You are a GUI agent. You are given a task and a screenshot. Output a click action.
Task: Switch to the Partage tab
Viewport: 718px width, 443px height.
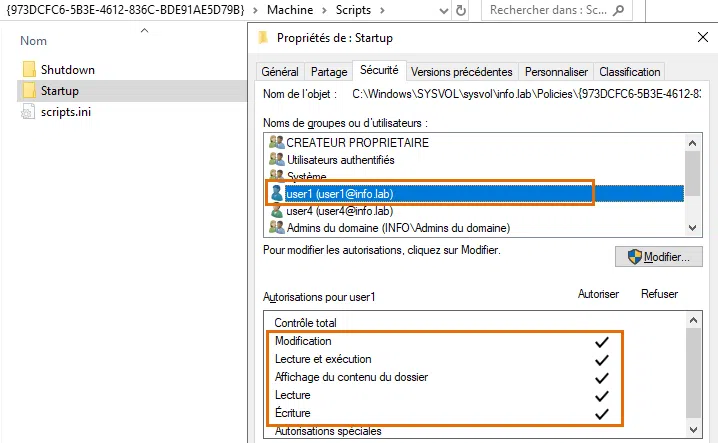point(329,72)
